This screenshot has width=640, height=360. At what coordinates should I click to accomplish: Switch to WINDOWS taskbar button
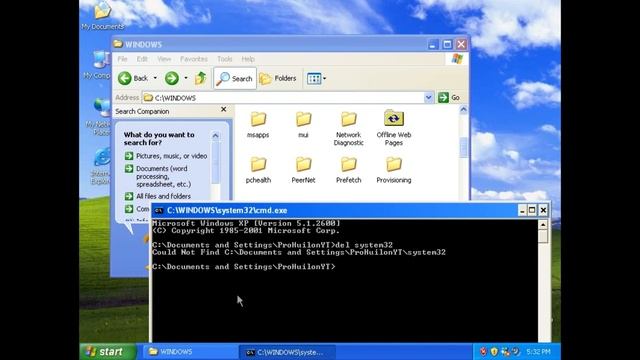[x=190, y=352]
